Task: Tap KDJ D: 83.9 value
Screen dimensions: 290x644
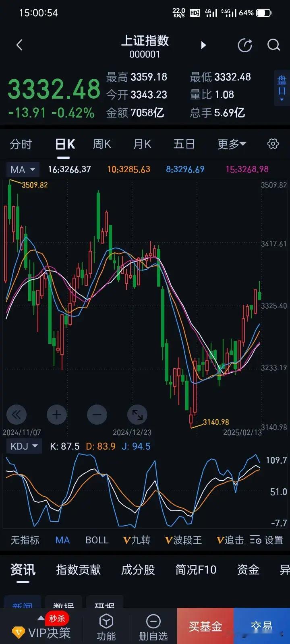Action: [101, 446]
